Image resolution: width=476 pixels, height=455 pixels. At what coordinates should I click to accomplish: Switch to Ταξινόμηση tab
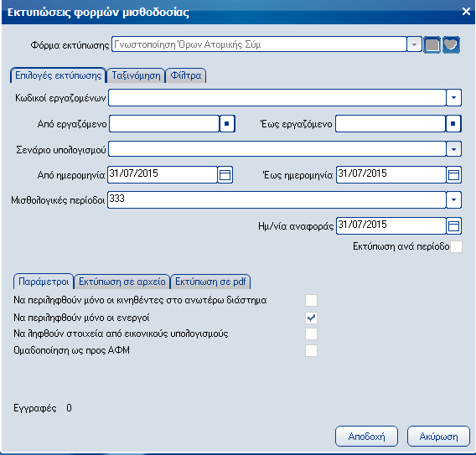click(136, 75)
